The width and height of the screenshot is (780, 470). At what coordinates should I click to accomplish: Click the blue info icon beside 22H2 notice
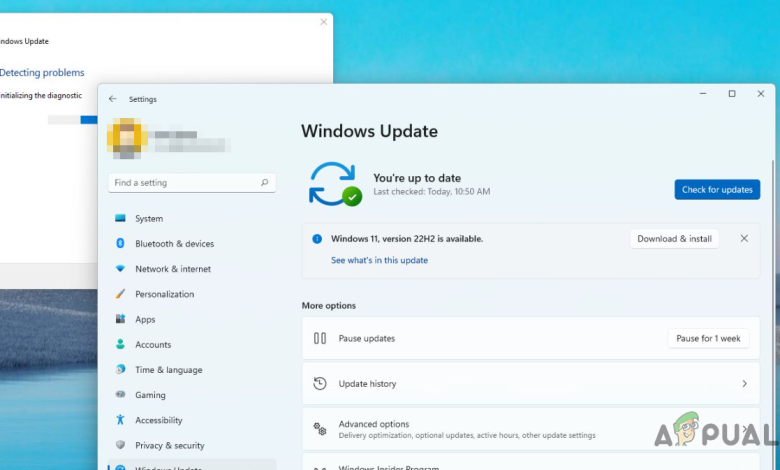pos(317,239)
